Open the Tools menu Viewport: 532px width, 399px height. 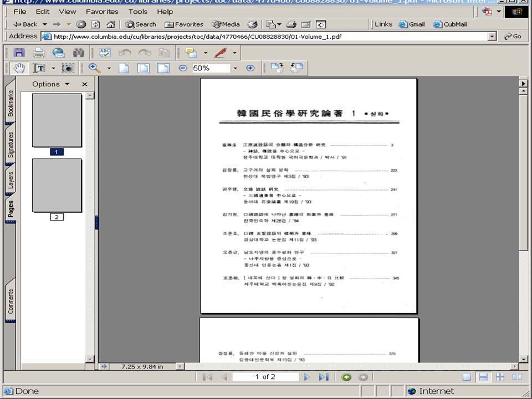[x=138, y=12]
